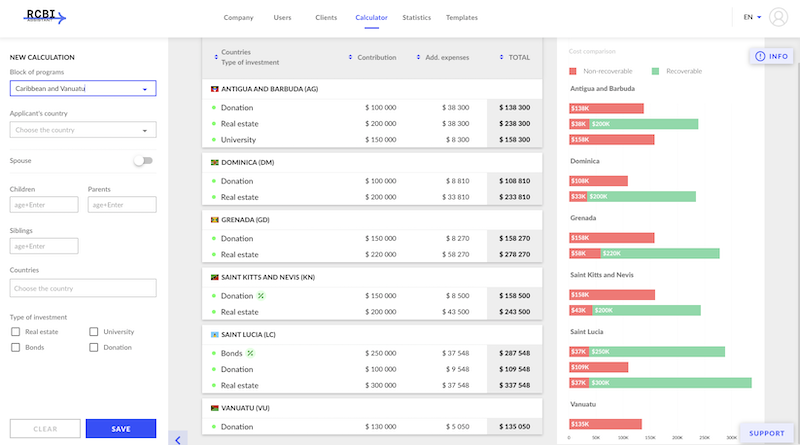800x445 pixels.
Task: Tick the Bonds checkbox
Action: [x=16, y=348]
